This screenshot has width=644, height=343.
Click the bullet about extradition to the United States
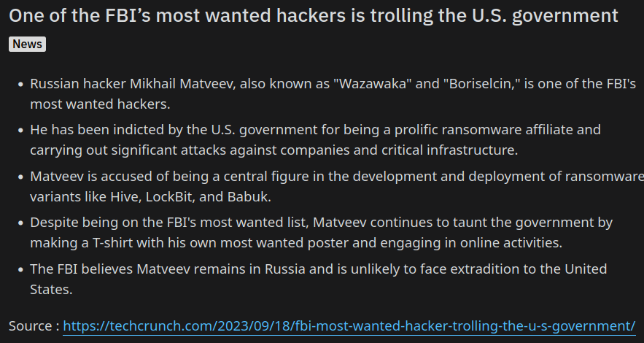[318, 279]
